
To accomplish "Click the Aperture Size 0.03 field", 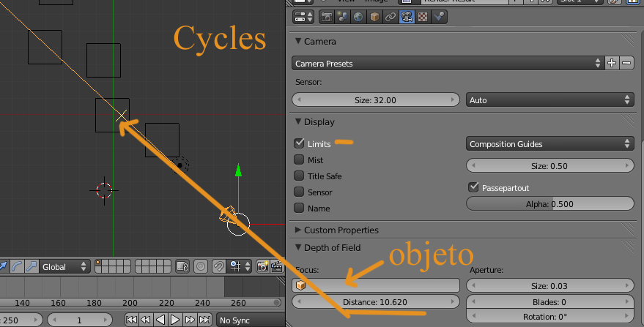I will tap(550, 286).
